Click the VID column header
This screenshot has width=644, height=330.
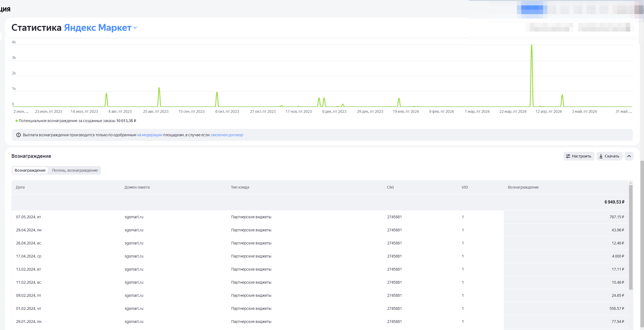pos(465,187)
